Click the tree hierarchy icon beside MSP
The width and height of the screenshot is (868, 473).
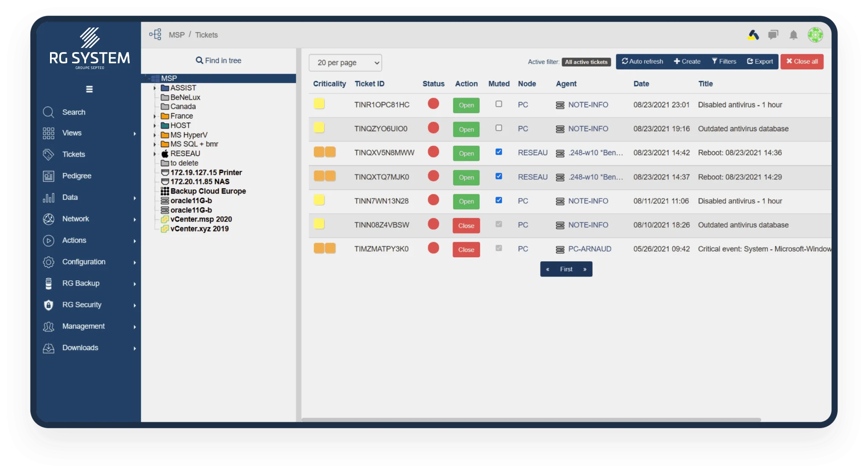[155, 35]
